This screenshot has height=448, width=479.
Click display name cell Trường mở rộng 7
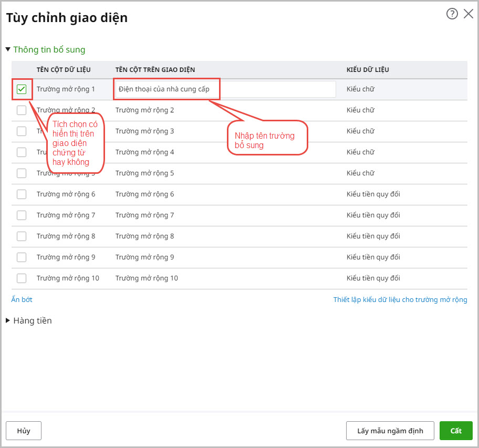(145, 215)
